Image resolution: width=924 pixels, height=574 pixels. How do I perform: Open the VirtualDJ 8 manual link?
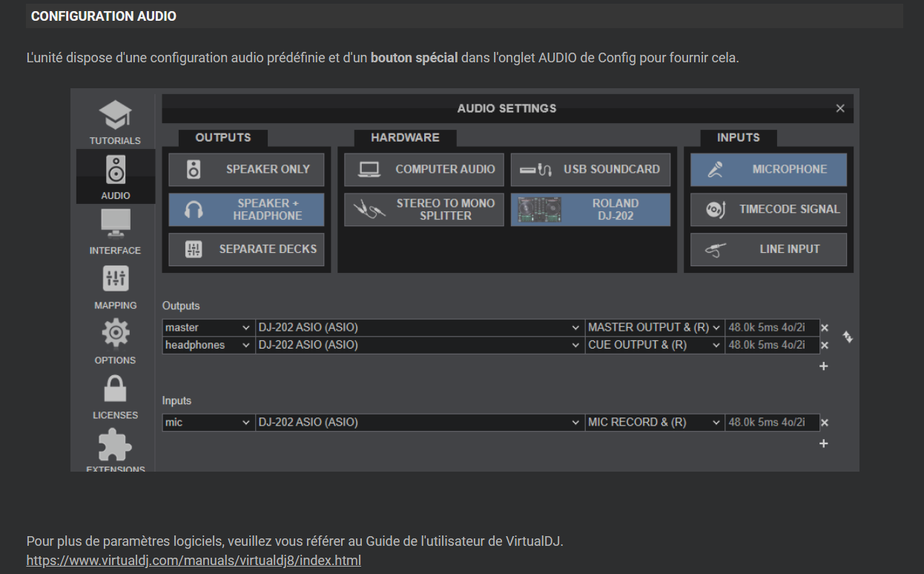194,560
